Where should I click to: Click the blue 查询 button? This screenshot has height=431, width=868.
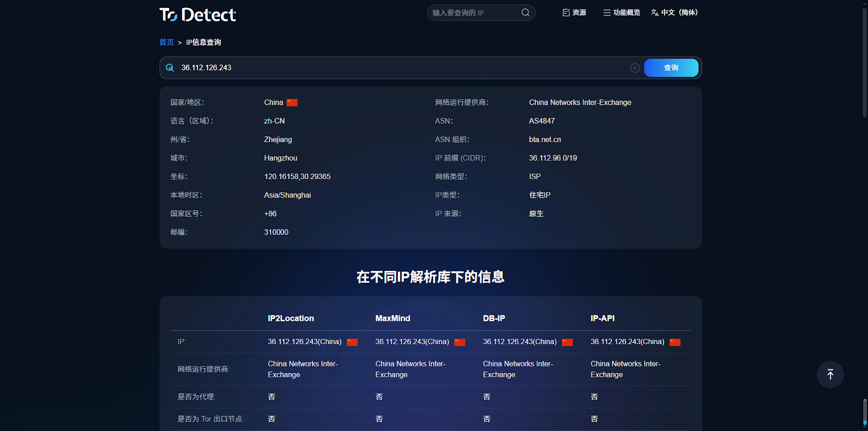point(671,68)
